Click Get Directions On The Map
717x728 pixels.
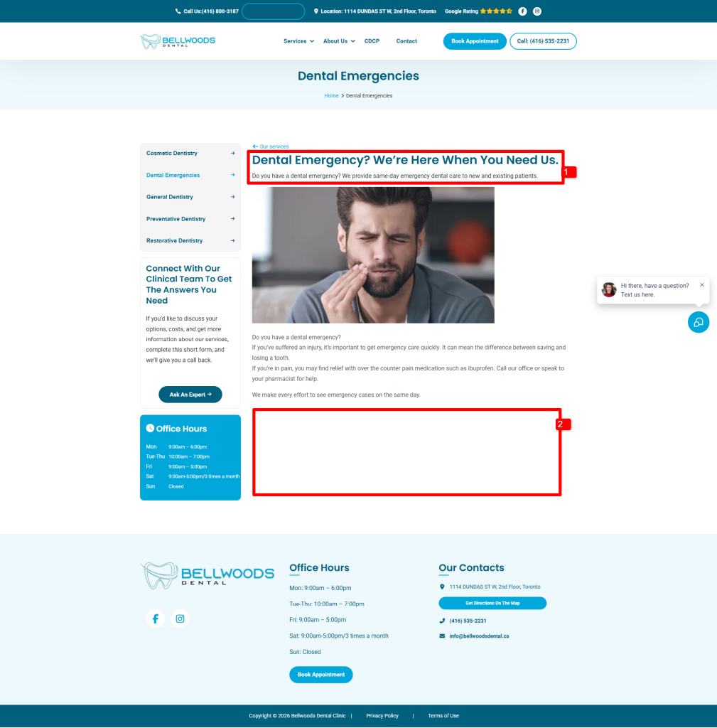tap(492, 603)
